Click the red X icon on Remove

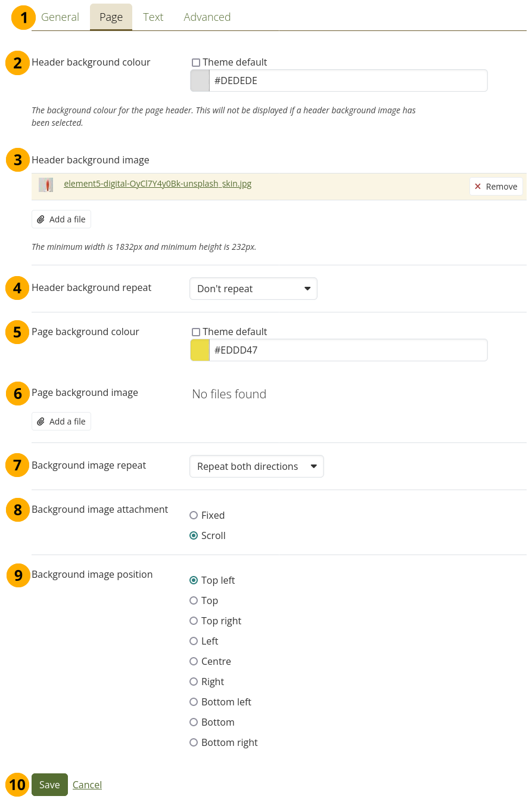coord(478,187)
